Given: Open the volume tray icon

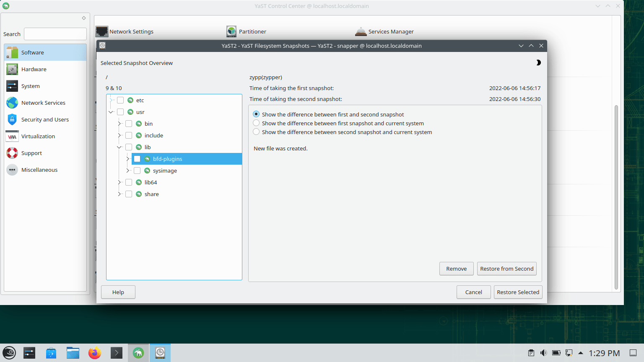Looking at the screenshot, I should click(544, 353).
